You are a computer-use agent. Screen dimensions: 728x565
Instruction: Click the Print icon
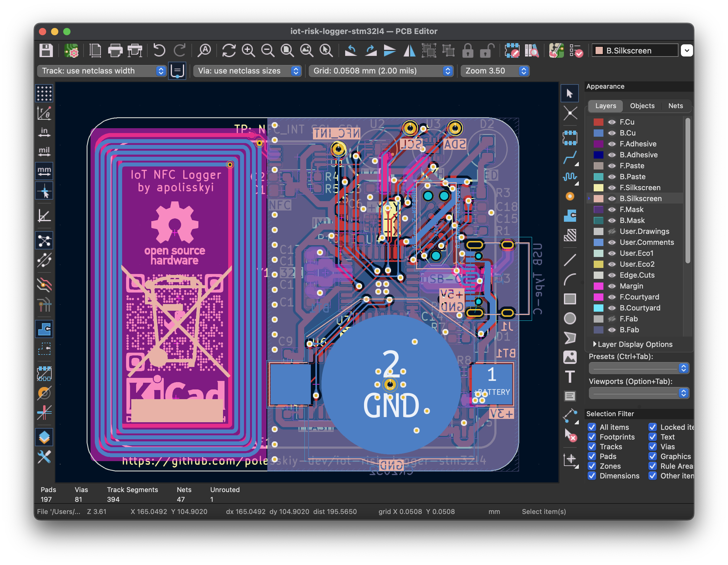coord(115,51)
